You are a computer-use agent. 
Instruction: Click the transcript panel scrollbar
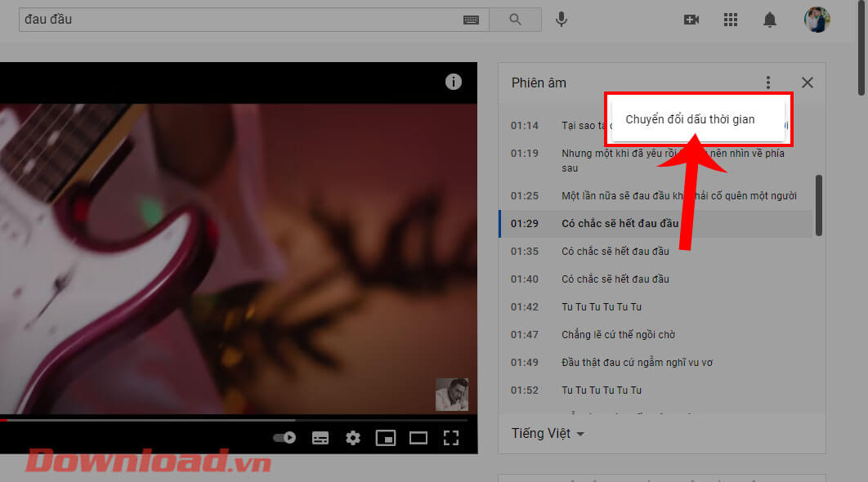[819, 205]
